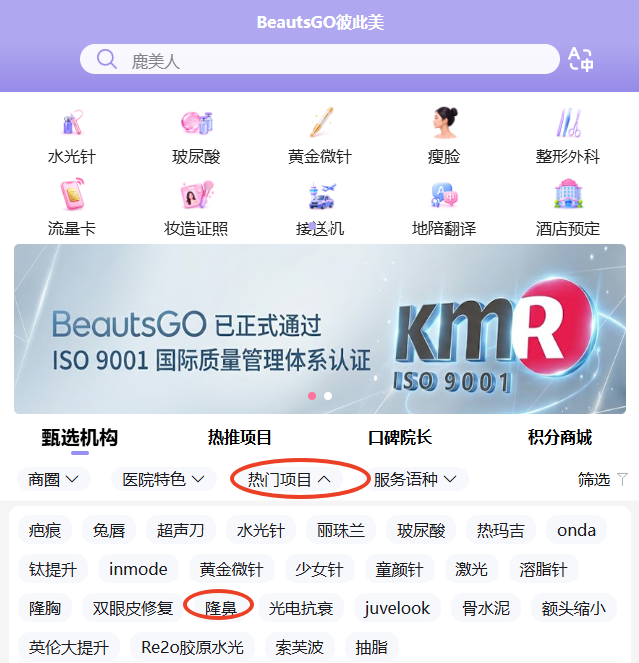
Task: Switch to the 积分商城 tab
Action: (x=560, y=437)
